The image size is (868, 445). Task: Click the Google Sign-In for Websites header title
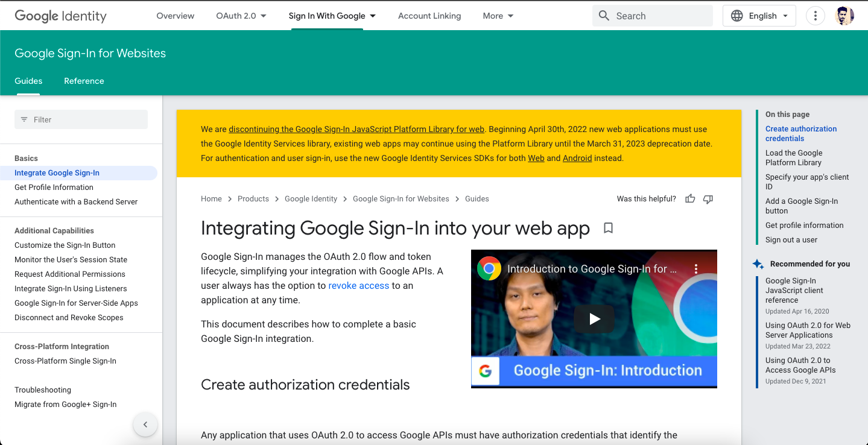coord(90,53)
